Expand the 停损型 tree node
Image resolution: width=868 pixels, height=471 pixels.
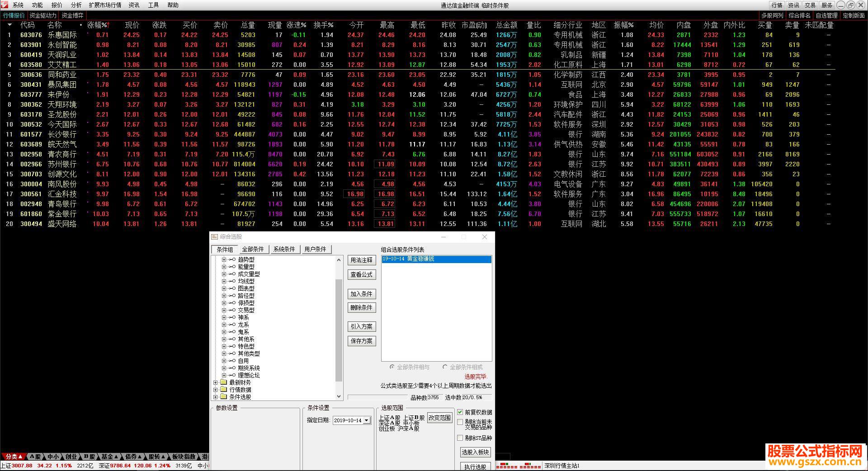(223, 303)
